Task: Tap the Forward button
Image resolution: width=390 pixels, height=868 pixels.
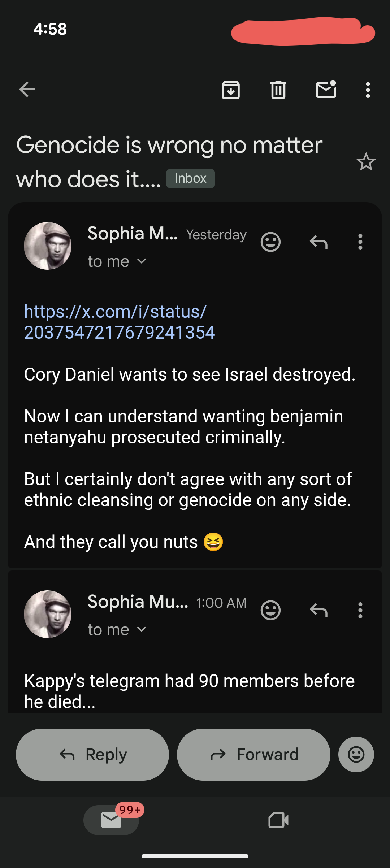Action: 253,754
